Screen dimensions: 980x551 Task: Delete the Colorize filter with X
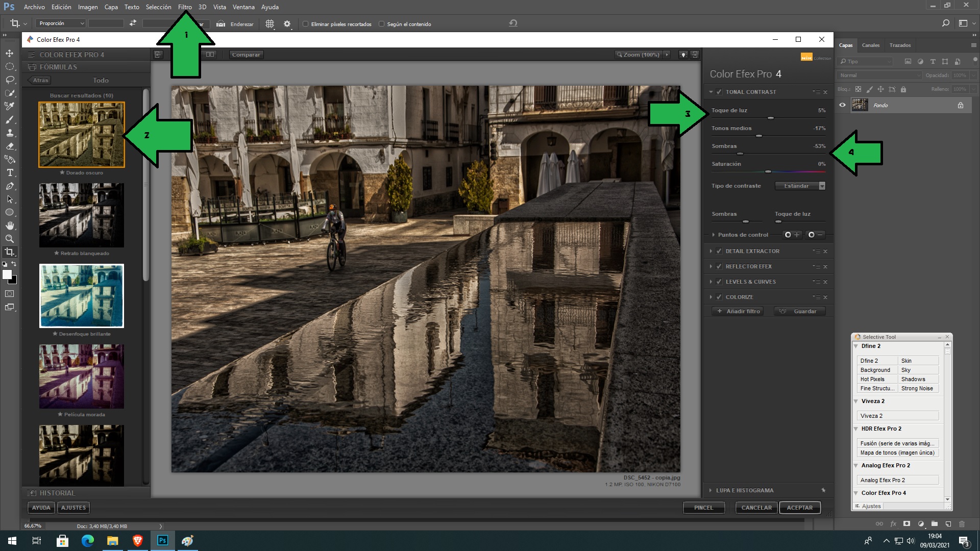(x=825, y=297)
